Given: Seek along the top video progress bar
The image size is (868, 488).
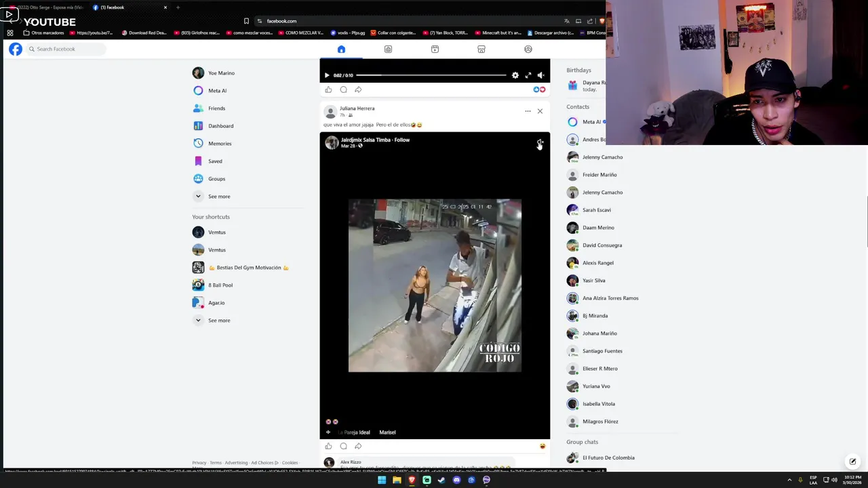Looking at the screenshot, I should click(x=431, y=75).
